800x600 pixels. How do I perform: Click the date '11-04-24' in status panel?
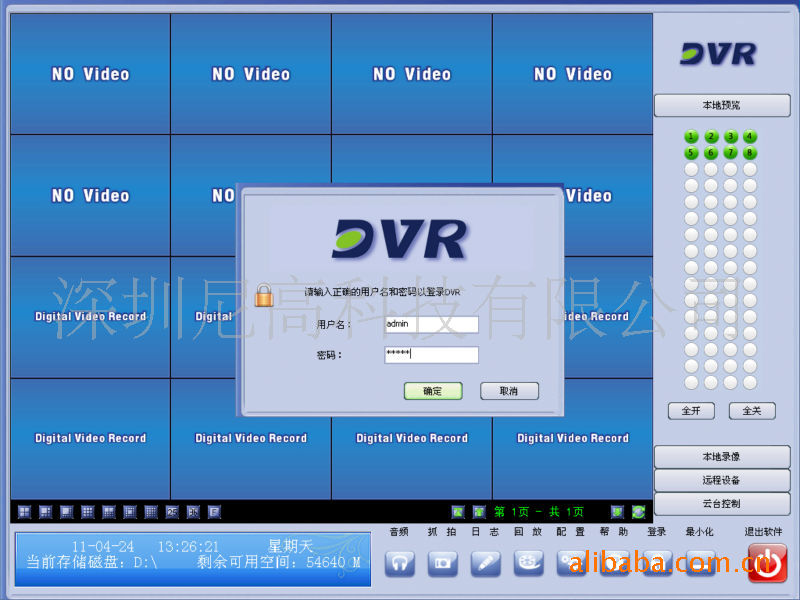[103, 547]
